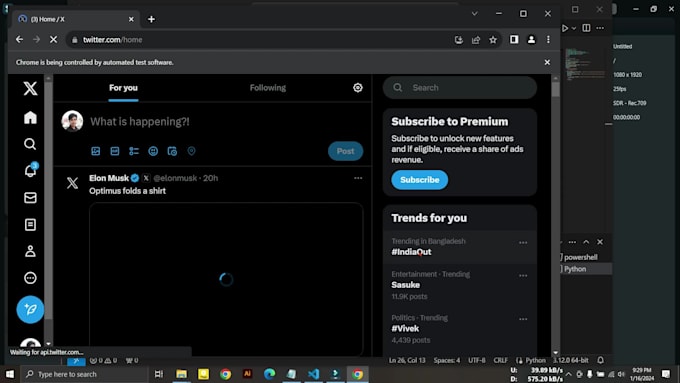This screenshot has height=383, width=680.
Task: Open the Notifications bell in sidebar
Action: 30,170
